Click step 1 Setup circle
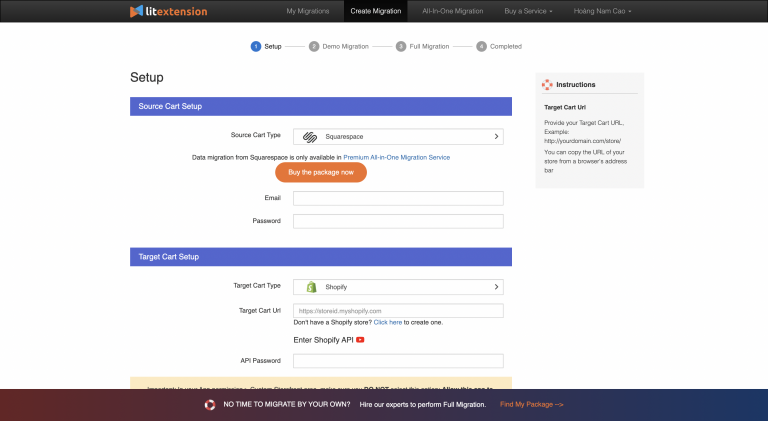 [256, 46]
